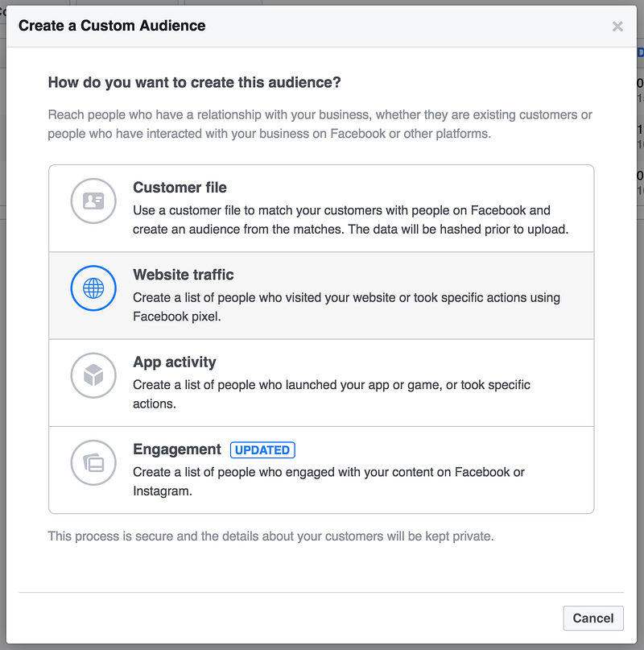Choose the App activity cube icon
644x650 pixels.
point(93,375)
